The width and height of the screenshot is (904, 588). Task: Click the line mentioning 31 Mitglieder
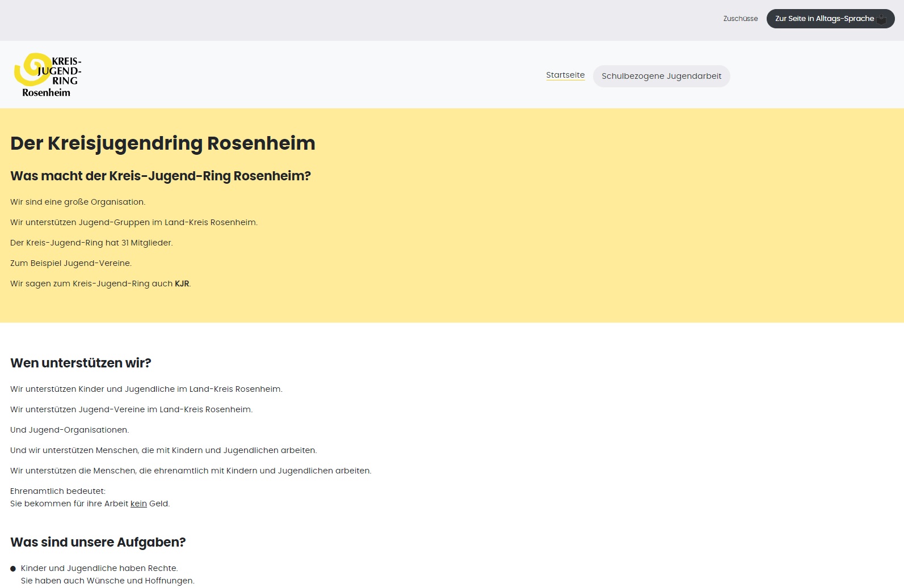click(91, 243)
